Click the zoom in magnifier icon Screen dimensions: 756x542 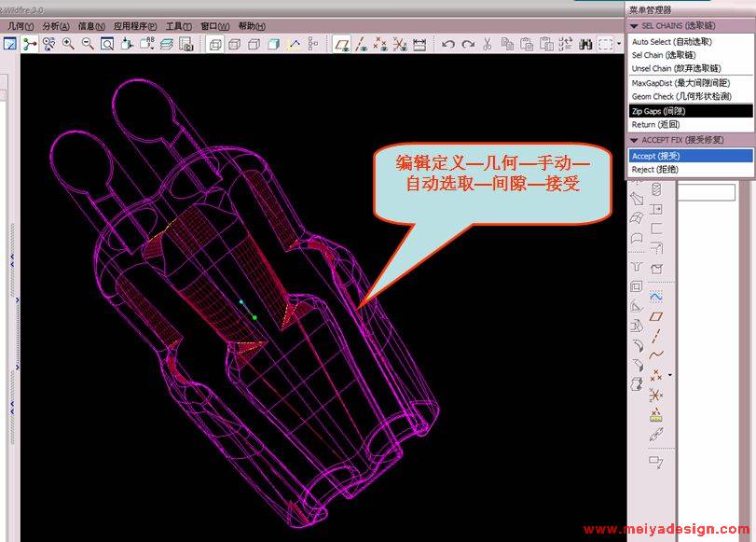(68, 44)
